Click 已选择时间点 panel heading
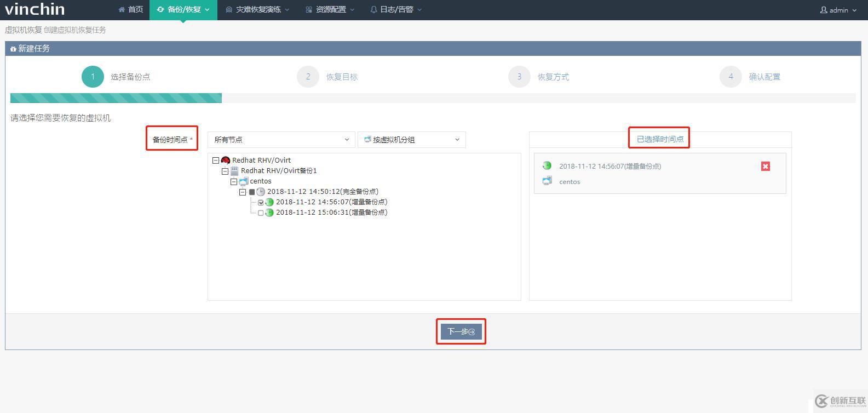 [660, 139]
